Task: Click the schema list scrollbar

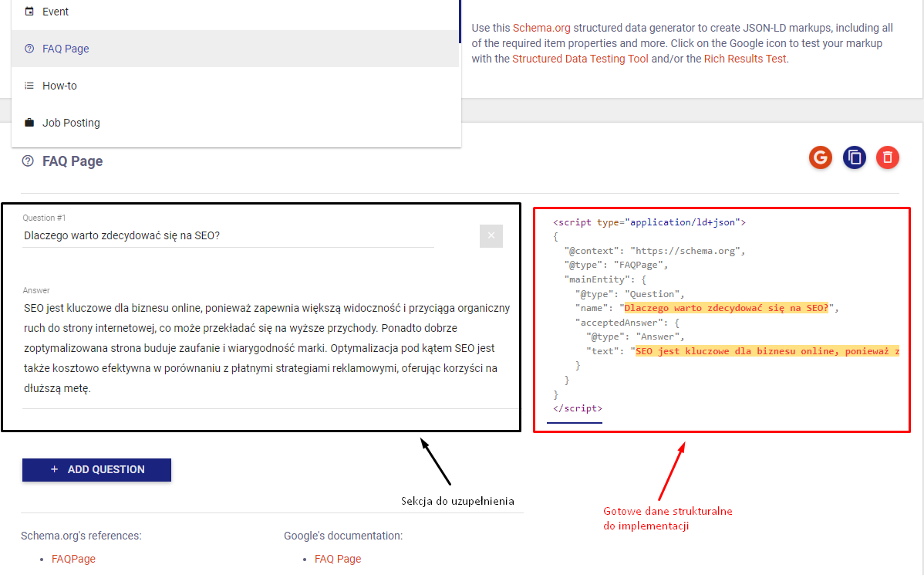Action: (x=460, y=22)
